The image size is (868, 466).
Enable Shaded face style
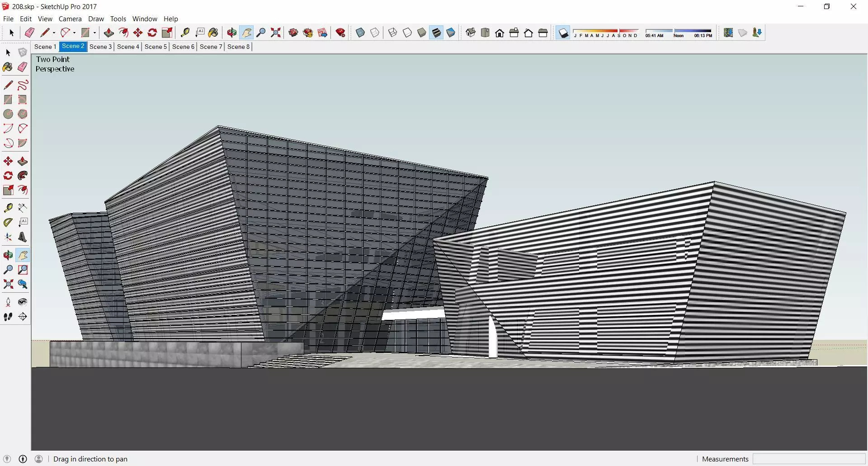click(x=422, y=33)
